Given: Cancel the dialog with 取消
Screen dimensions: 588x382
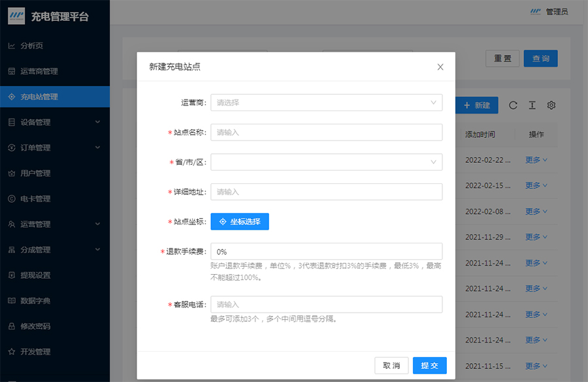Looking at the screenshot, I should click(391, 366).
